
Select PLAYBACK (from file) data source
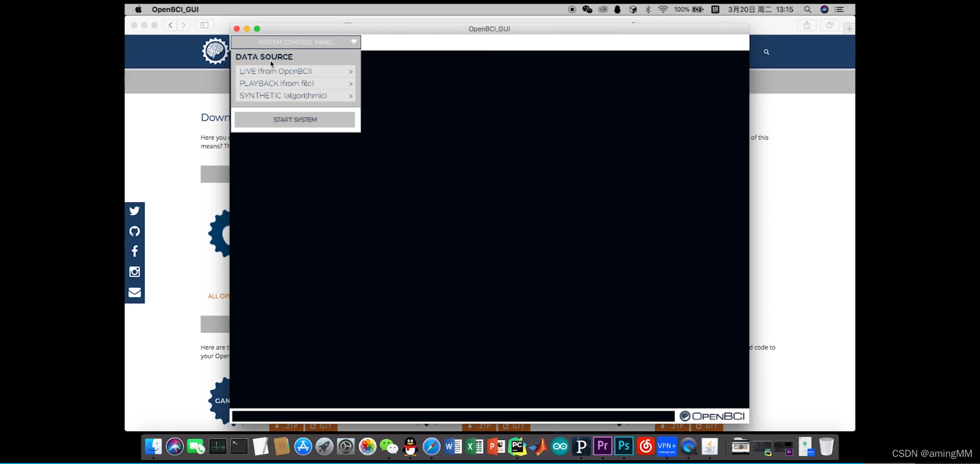(296, 84)
